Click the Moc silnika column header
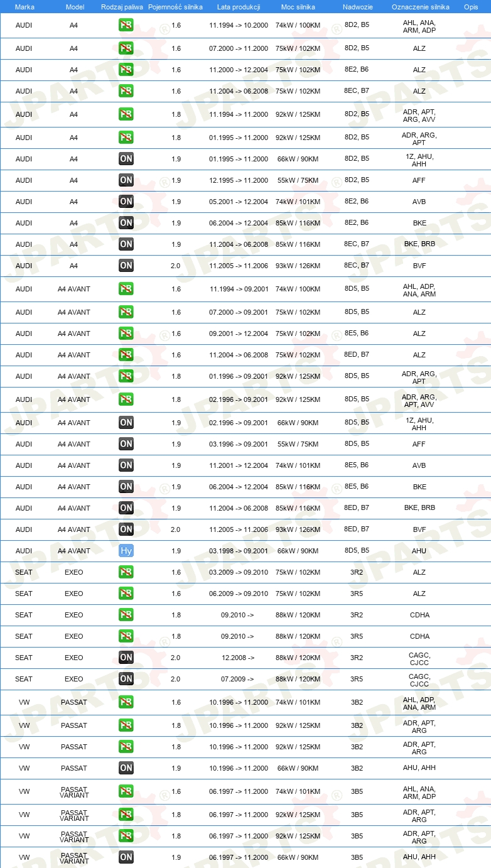 [x=298, y=7]
